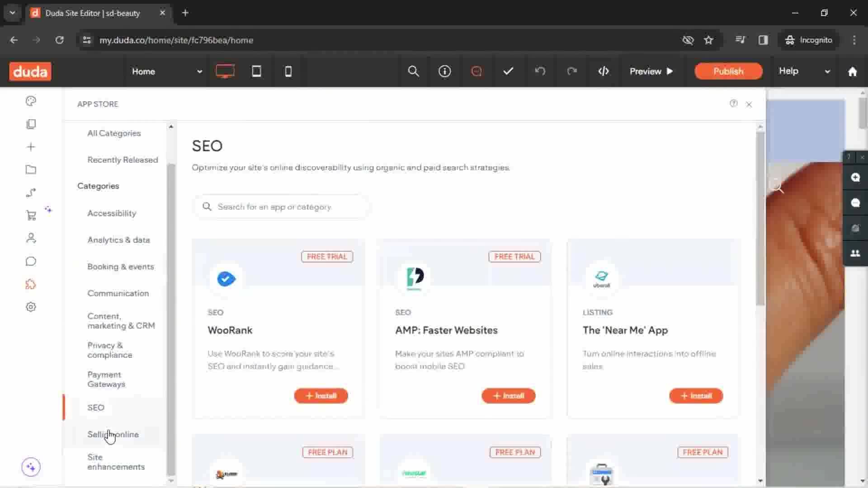Select All Categories in App Store
Viewport: 868px width, 488px height.
[114, 133]
